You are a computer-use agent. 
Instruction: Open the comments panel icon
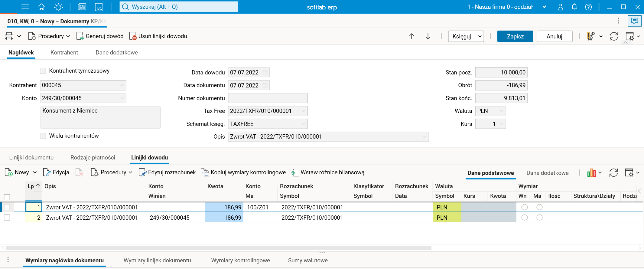click(634, 21)
